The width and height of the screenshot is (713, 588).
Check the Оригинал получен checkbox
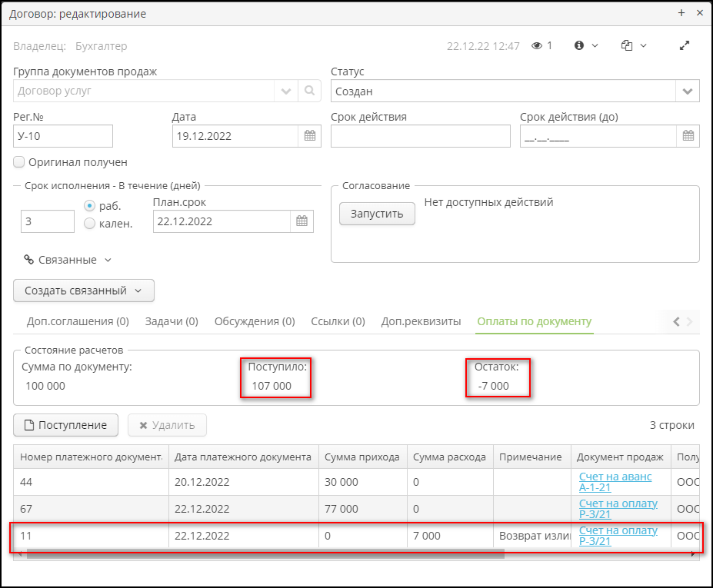[x=18, y=161]
